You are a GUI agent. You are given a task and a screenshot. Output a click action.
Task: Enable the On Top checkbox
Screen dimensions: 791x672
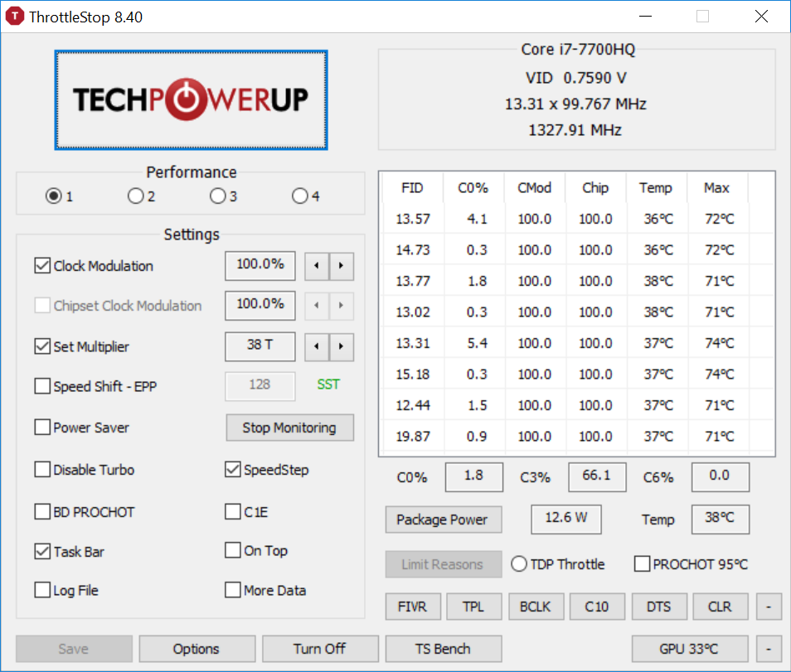[232, 550]
